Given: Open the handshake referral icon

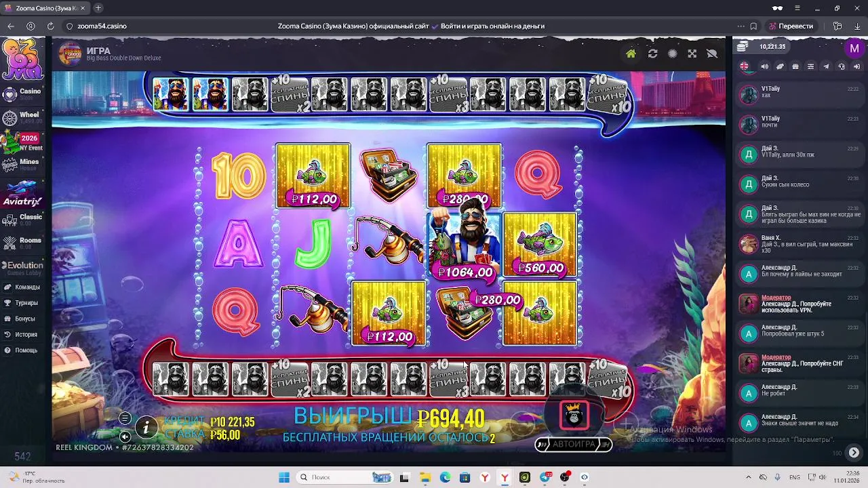Looking at the screenshot, I should [x=780, y=66].
